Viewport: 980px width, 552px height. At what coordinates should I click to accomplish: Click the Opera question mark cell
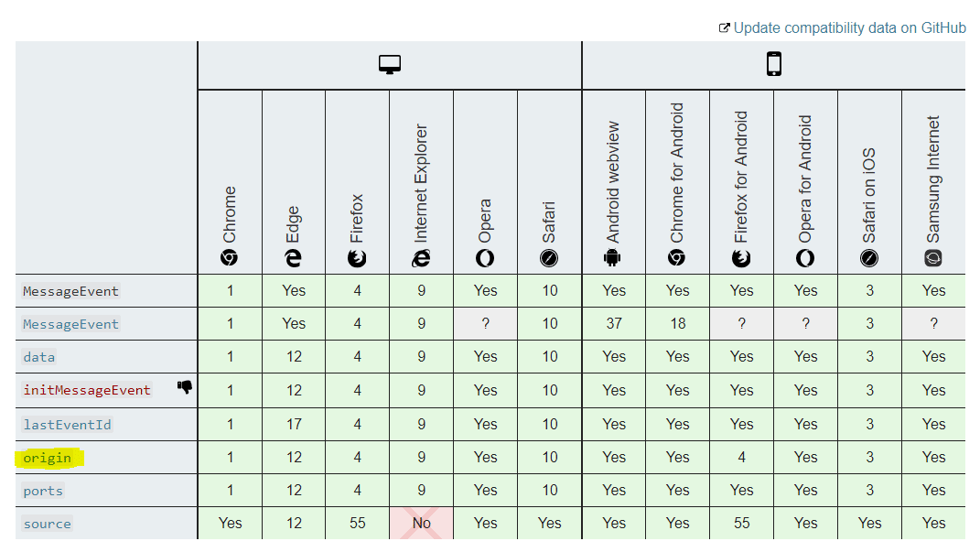(485, 323)
